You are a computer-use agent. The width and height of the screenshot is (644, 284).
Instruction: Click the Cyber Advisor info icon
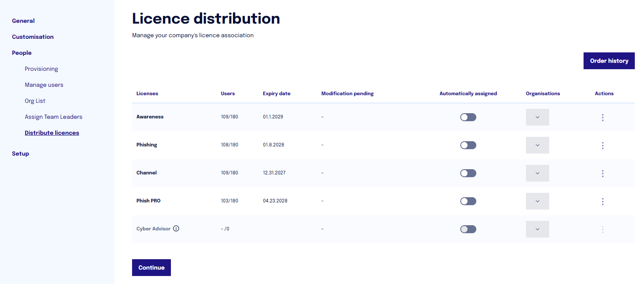(x=176, y=228)
